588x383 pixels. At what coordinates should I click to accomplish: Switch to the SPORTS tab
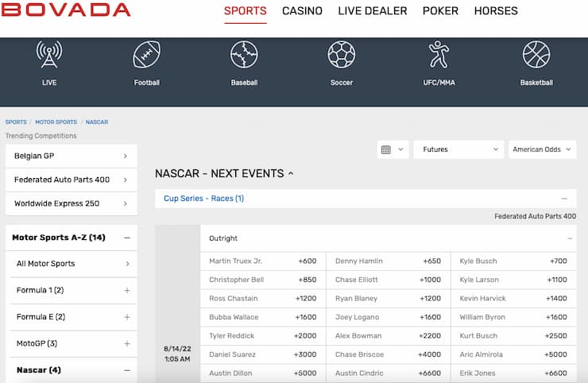click(x=246, y=11)
